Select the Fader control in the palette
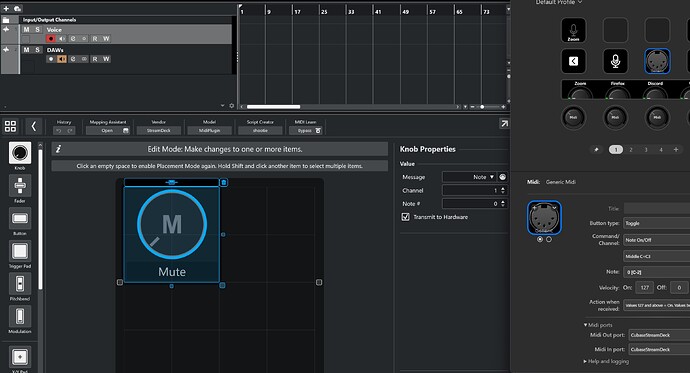The image size is (690, 373). pos(20,186)
